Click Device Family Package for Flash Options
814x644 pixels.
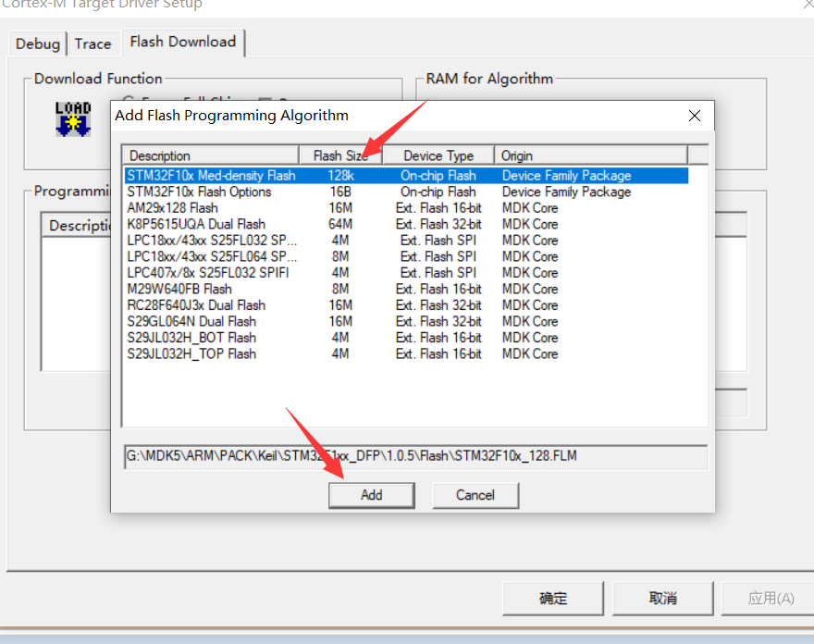coord(566,192)
